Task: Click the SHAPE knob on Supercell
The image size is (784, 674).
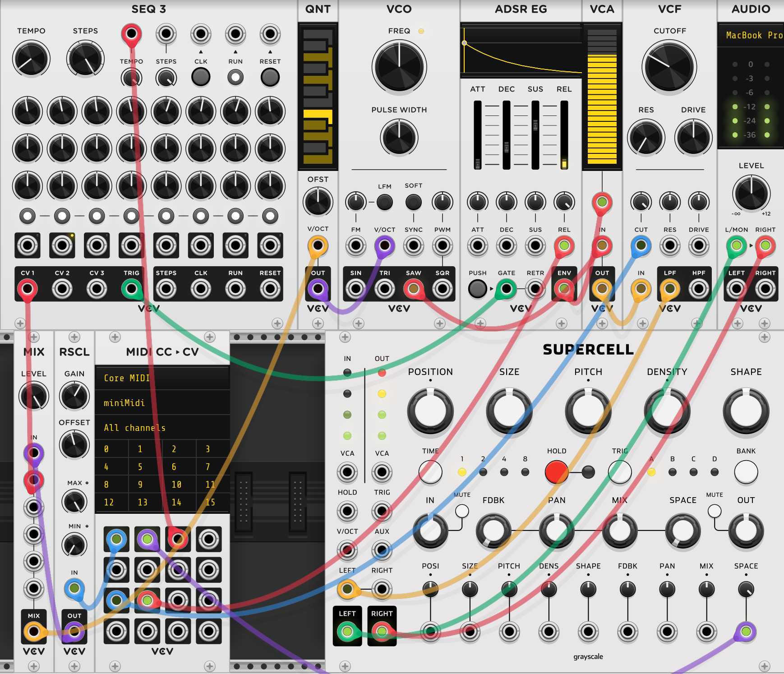Action: pos(746,411)
